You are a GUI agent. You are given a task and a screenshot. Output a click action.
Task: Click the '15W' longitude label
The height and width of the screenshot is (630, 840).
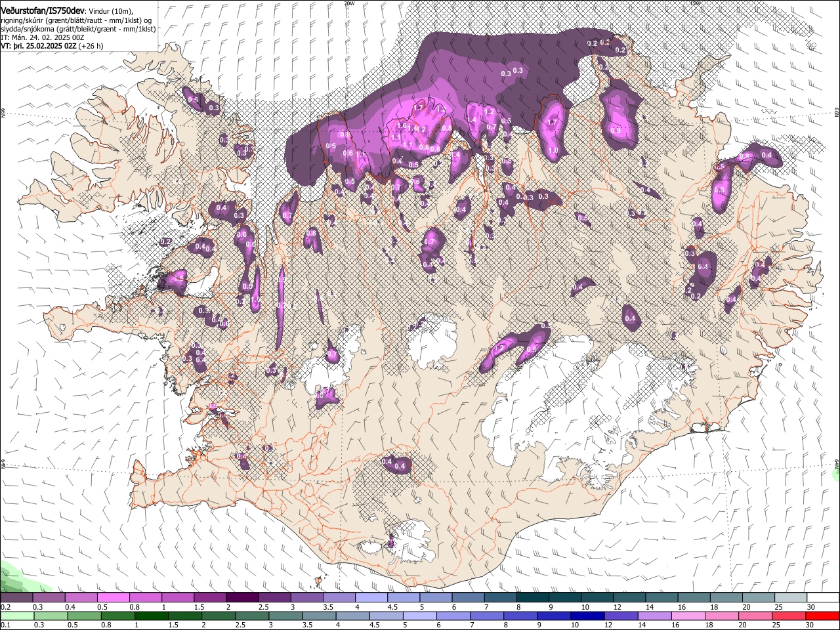[695, 3]
